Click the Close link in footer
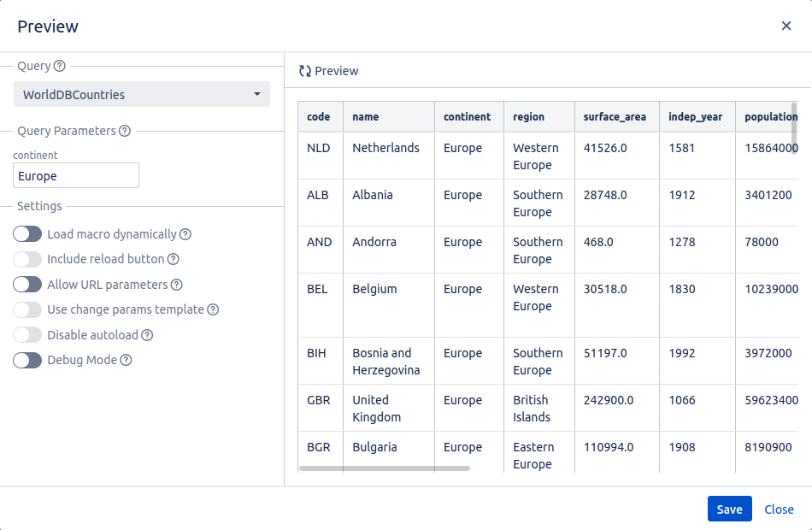The width and height of the screenshot is (812, 530). (x=779, y=509)
